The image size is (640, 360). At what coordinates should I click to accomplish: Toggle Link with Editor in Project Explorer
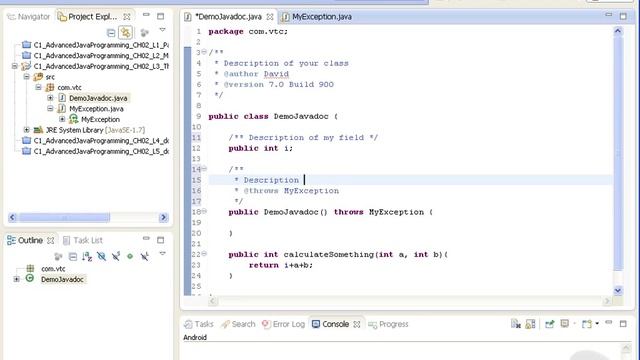[126, 32]
